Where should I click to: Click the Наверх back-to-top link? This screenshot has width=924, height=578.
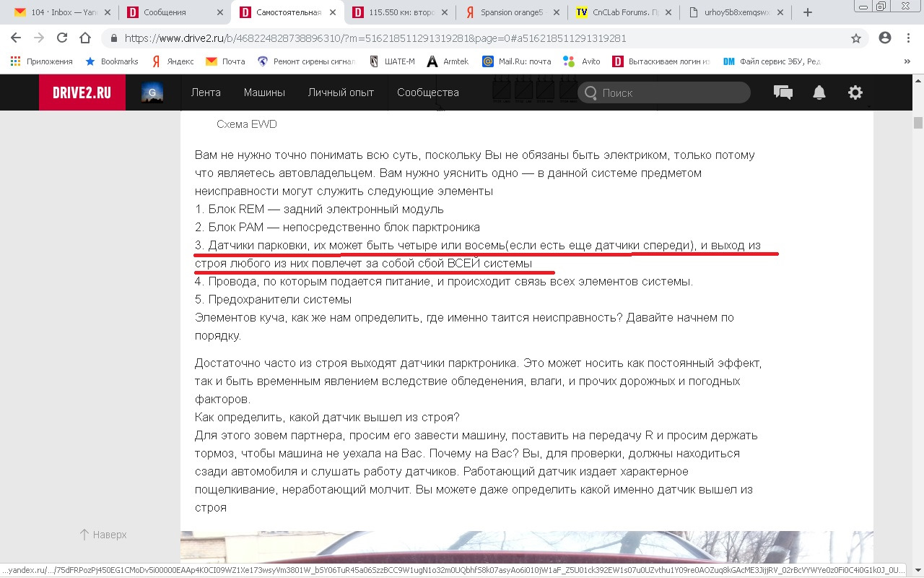[x=103, y=535]
